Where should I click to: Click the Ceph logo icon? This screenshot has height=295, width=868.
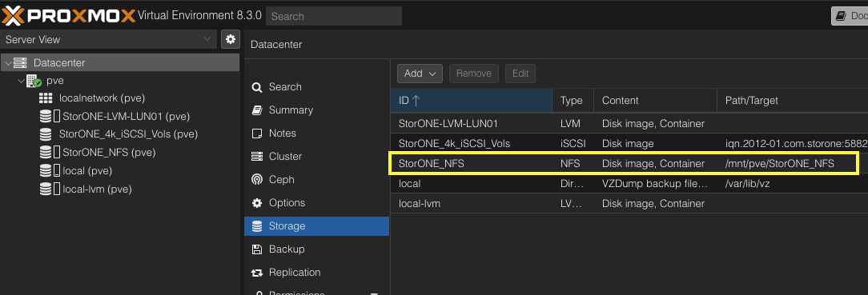tap(257, 180)
